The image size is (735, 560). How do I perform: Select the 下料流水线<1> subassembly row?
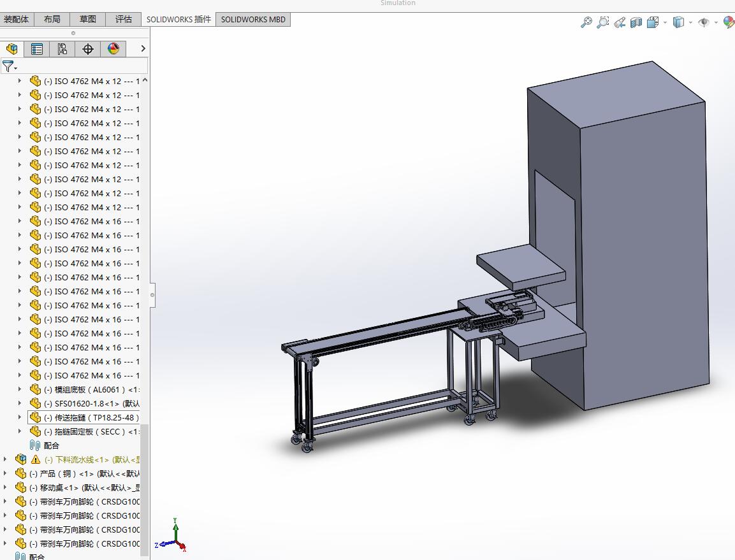coord(77,460)
